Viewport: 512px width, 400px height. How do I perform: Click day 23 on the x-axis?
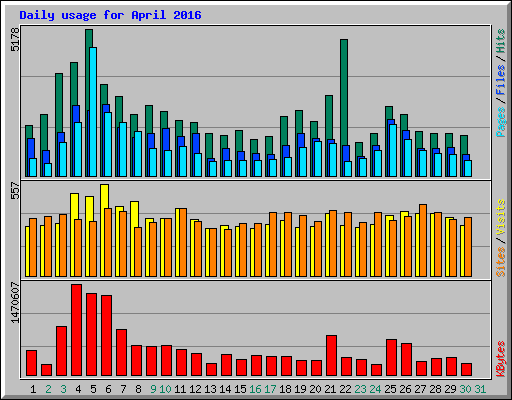click(360, 389)
